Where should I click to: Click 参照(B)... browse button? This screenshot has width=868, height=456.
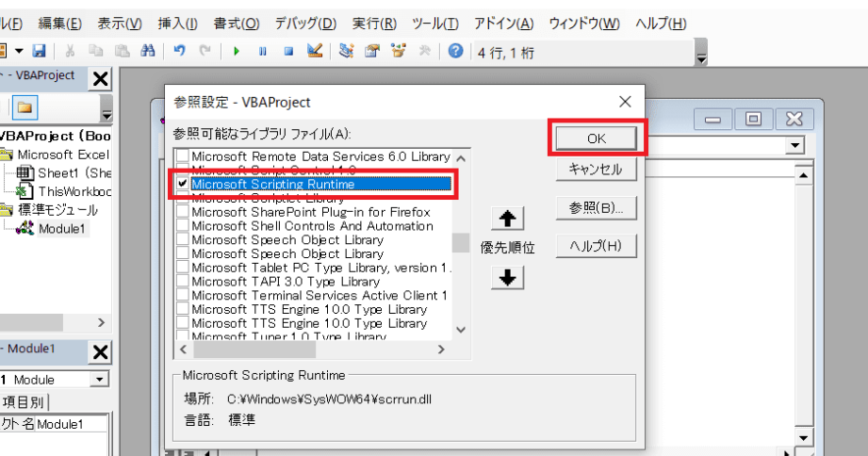[597, 208]
